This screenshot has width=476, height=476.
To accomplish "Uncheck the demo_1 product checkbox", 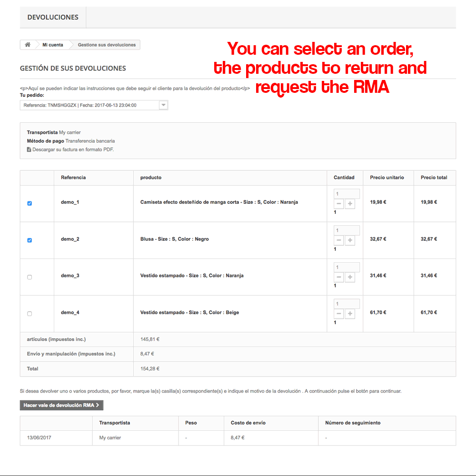I will coord(30,203).
